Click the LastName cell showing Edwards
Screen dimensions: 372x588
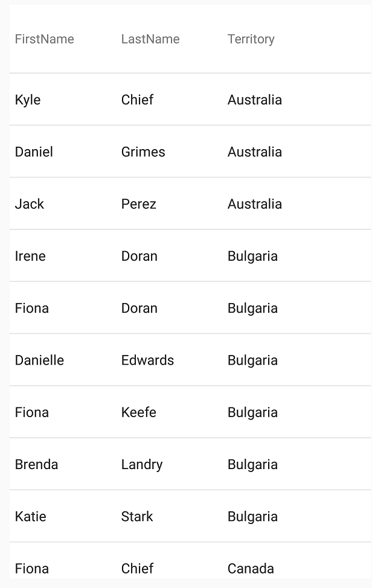click(147, 360)
